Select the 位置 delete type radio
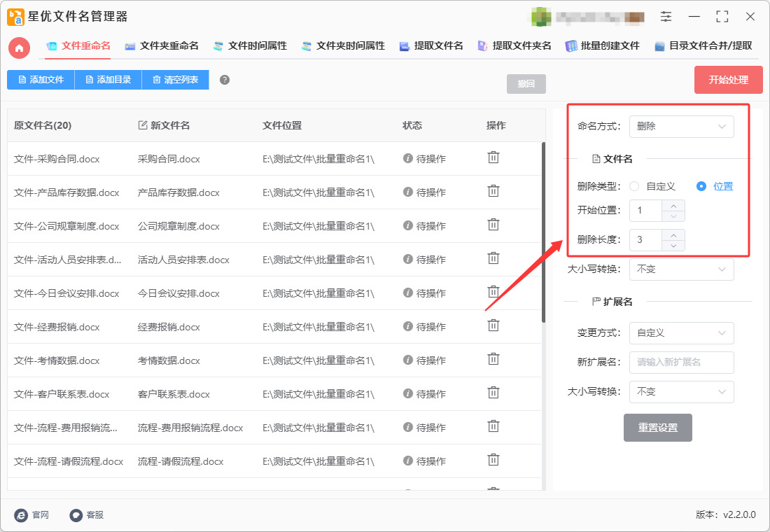770x532 pixels. pyautogui.click(x=701, y=186)
